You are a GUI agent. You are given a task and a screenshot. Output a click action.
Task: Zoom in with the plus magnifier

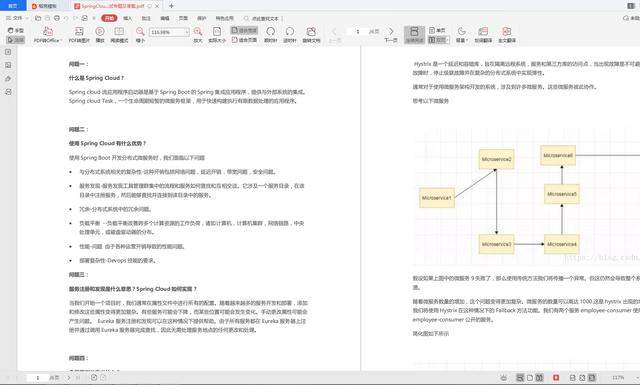tap(198, 35)
